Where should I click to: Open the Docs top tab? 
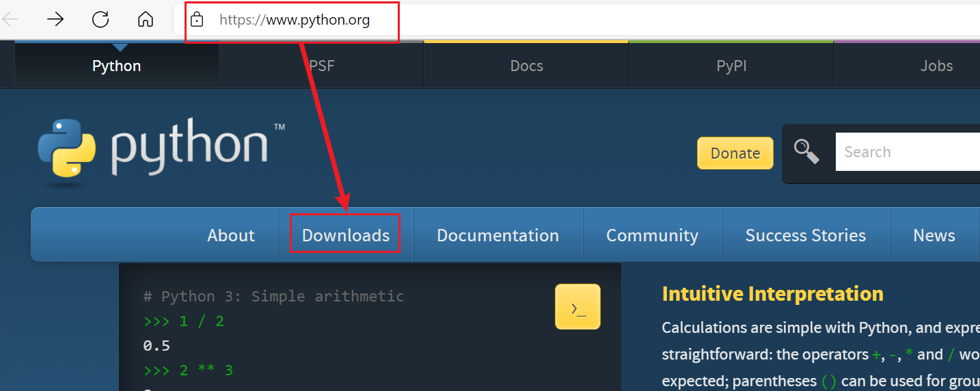tap(526, 66)
